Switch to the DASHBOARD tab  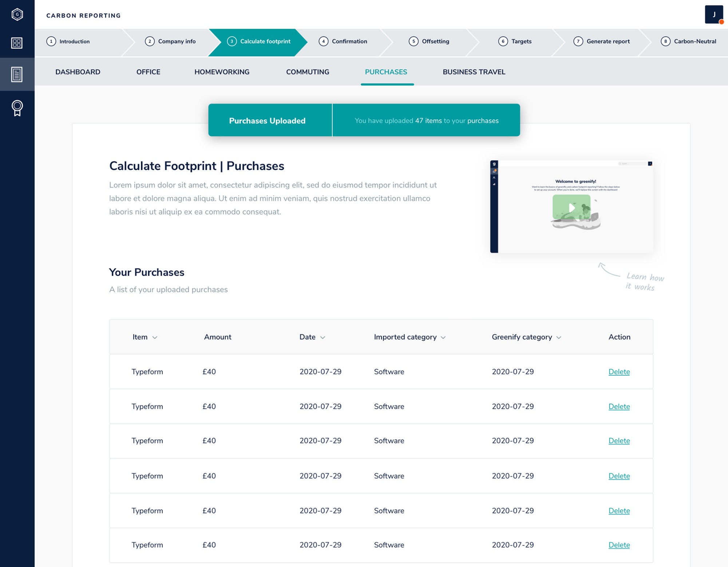tap(78, 72)
